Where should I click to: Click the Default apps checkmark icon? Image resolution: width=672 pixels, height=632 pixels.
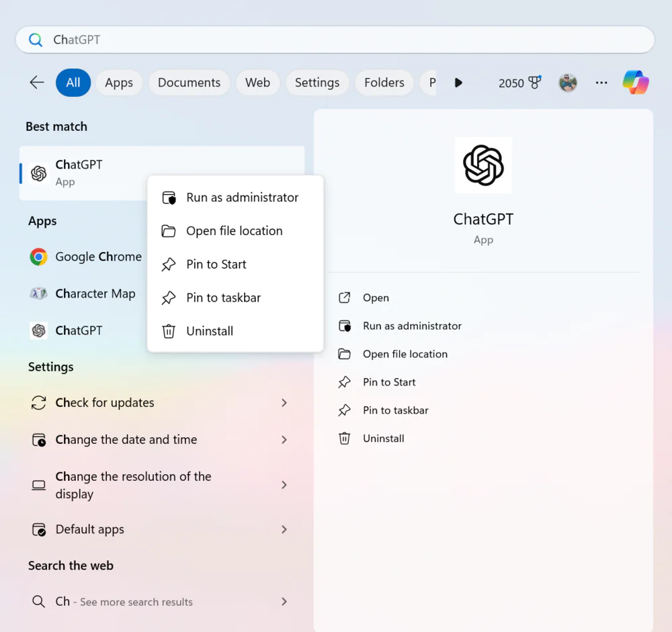(39, 530)
